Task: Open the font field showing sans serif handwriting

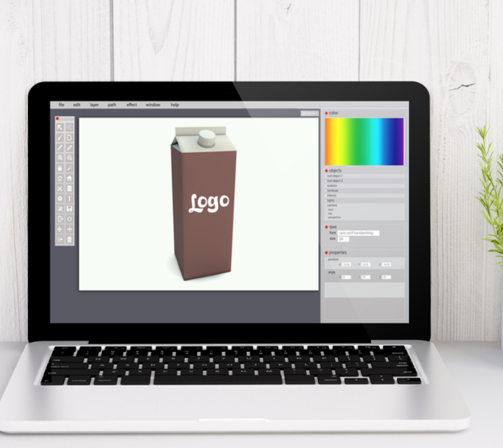Action: pos(358,233)
